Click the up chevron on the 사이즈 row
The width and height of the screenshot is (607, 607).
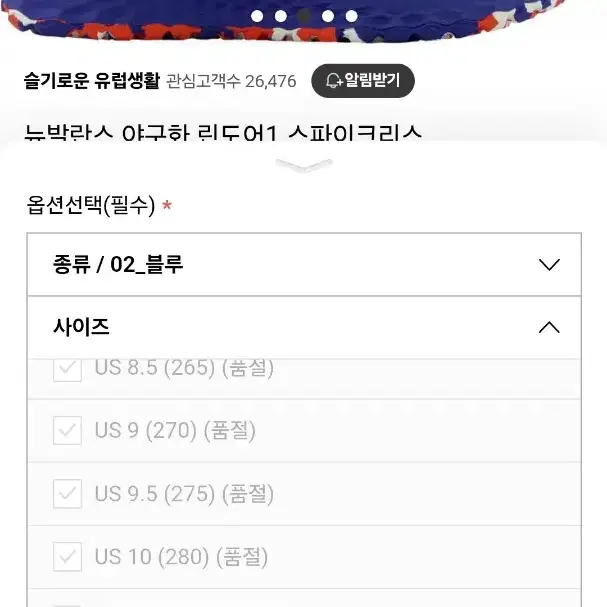[x=549, y=327]
